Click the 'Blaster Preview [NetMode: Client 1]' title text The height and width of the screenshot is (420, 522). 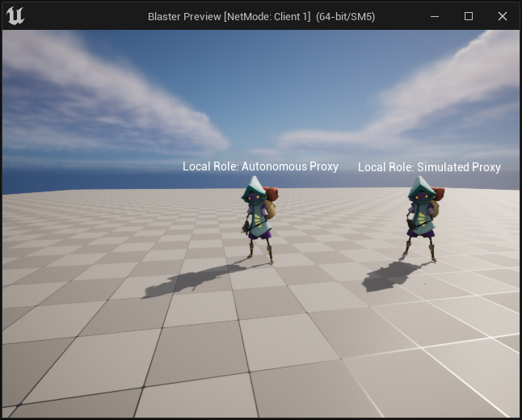click(229, 17)
